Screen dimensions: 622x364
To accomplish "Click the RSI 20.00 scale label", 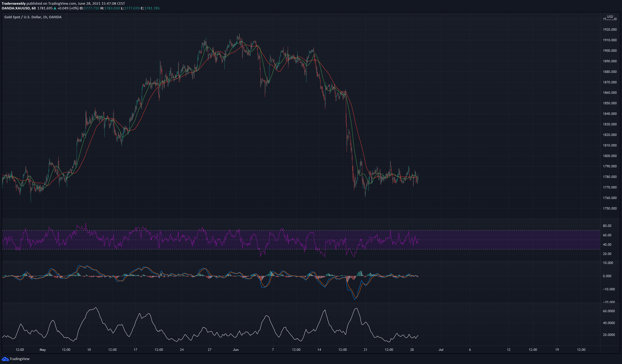I will click(607, 254).
